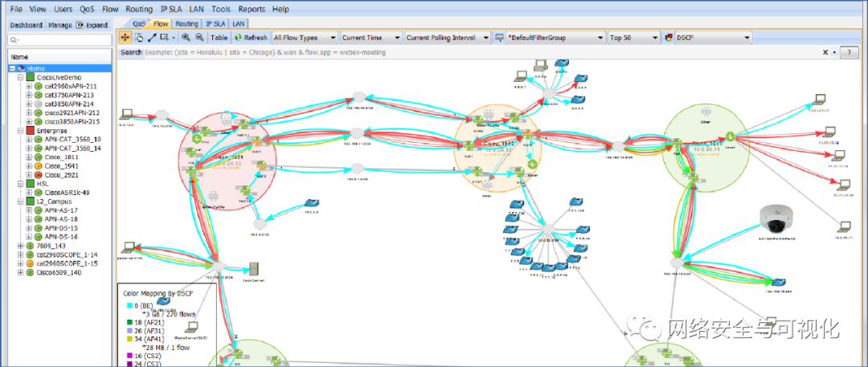
Task: Select the pan/move tool in the toolbar
Action: [x=125, y=38]
